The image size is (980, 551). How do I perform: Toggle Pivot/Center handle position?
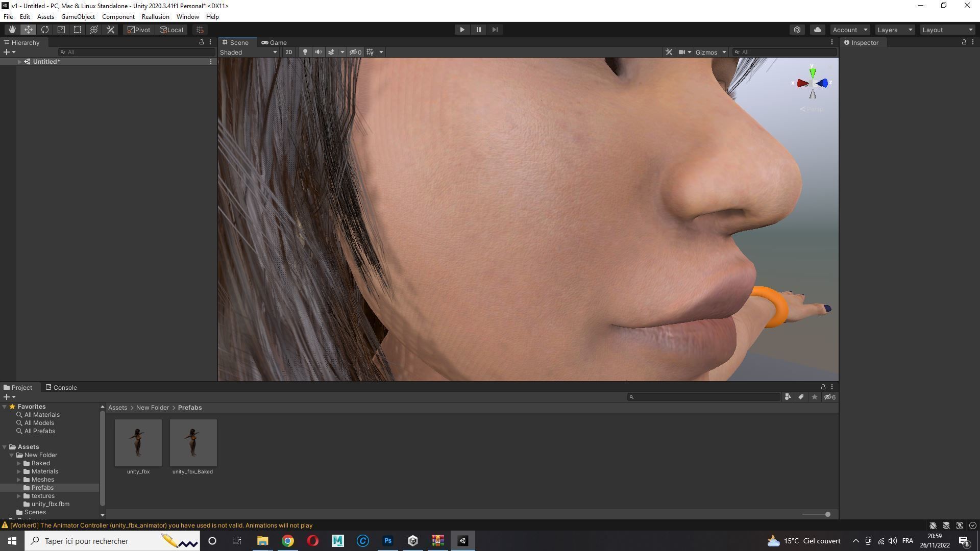[139, 30]
